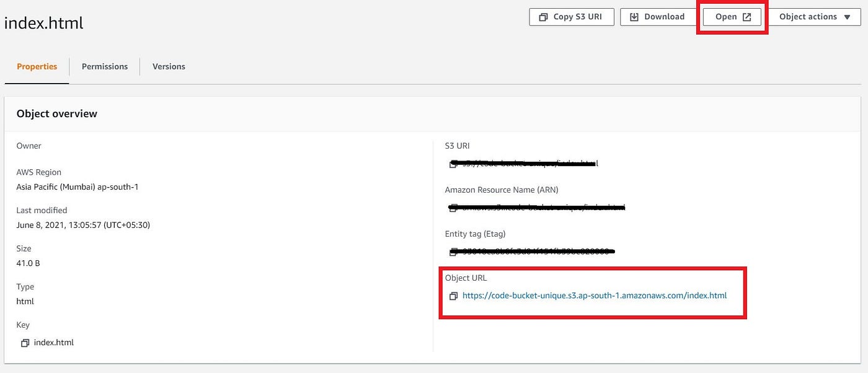Copy the S3 URI via copy icon
Viewport: 868px width, 373px height.
(453, 164)
